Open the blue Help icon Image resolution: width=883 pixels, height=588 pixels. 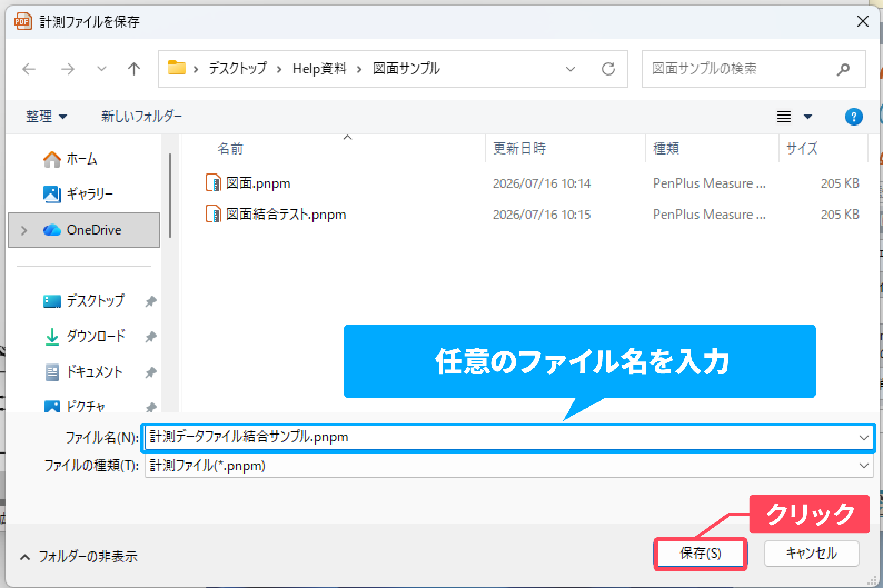pos(854,117)
